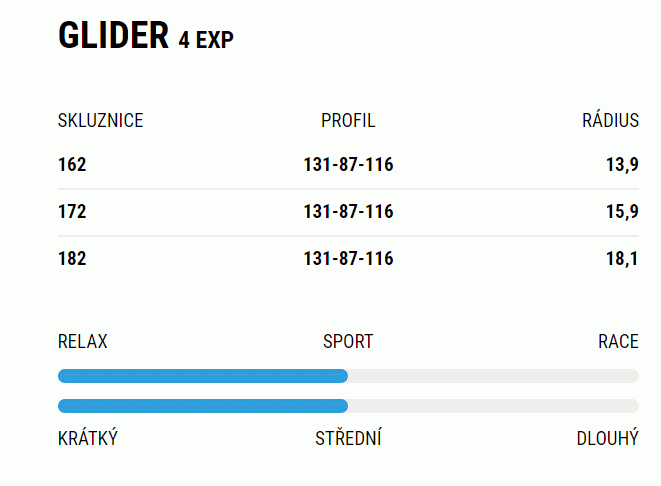The image size is (661, 486).
Task: Click the 15,9 radius value
Action: pyautogui.click(x=622, y=212)
